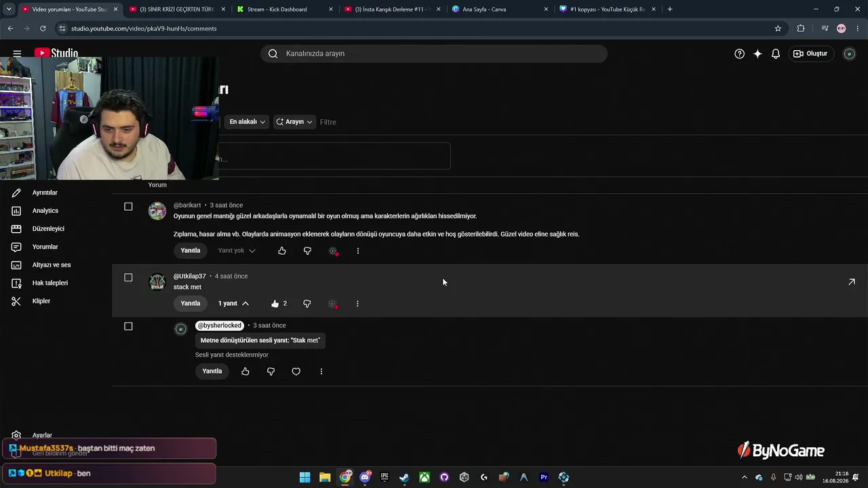The image size is (868, 488).
Task: Open Epic Games Launcher from the taskbar
Action: [x=384, y=477]
